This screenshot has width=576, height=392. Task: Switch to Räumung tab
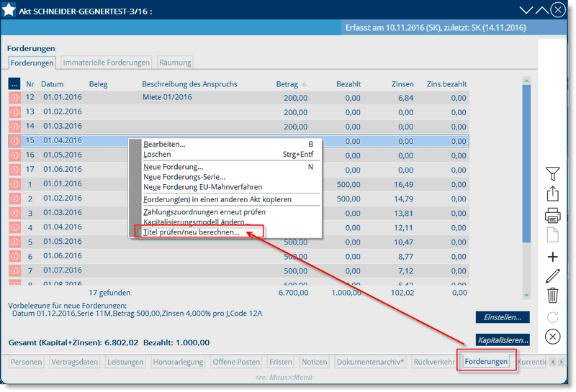(175, 63)
